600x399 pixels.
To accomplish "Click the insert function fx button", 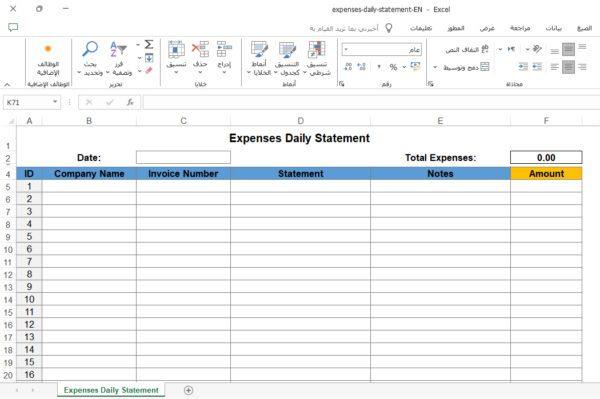I will [130, 102].
